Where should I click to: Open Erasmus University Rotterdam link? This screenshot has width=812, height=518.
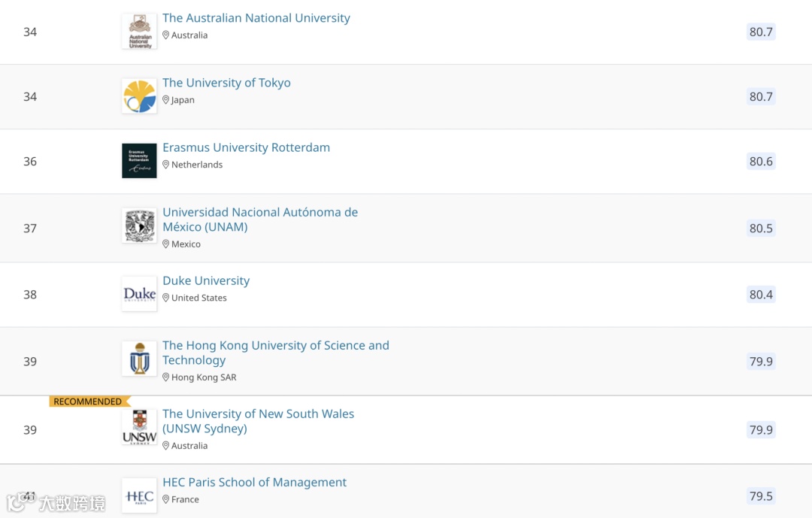click(246, 147)
